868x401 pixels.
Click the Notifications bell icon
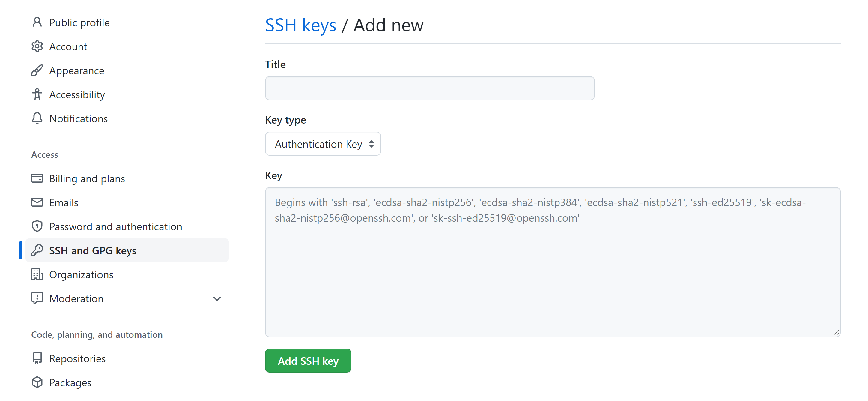[x=37, y=118]
